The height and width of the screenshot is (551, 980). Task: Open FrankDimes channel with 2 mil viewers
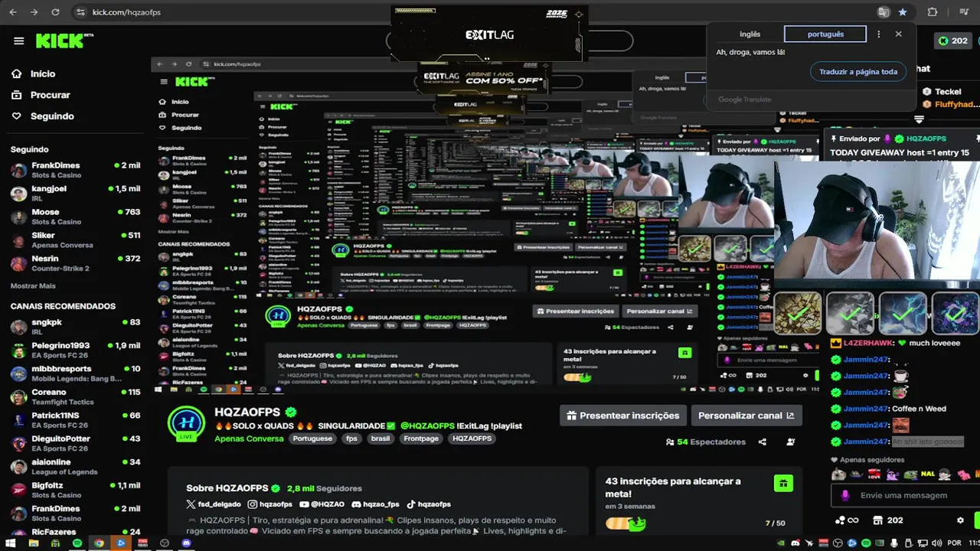click(75, 170)
